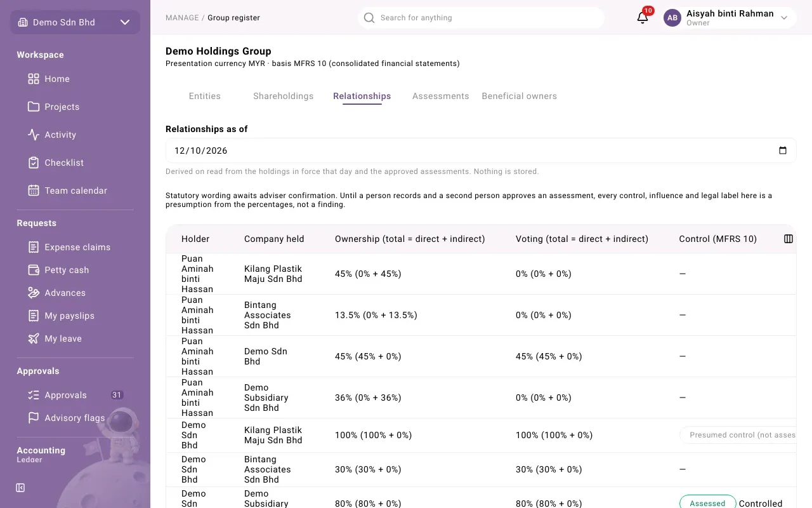Expand the Demo Sdn Bhd company switcher
This screenshot has height=508, width=812.
(75, 22)
